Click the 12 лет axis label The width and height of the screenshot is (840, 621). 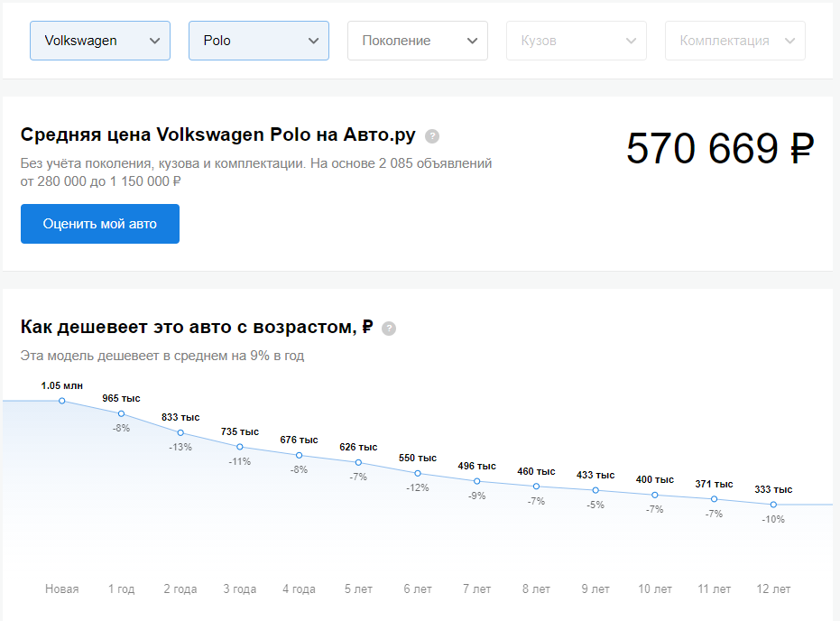(x=773, y=589)
